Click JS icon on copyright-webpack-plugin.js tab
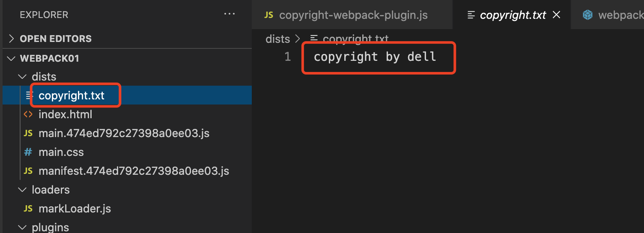Viewport: 644px width, 233px height. point(269,15)
